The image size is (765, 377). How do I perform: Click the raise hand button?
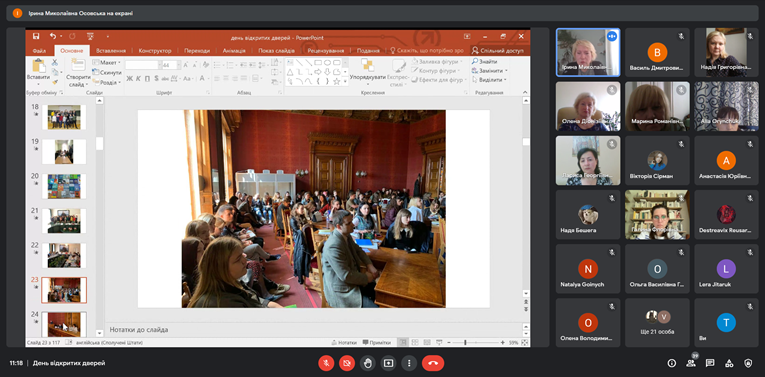point(367,363)
